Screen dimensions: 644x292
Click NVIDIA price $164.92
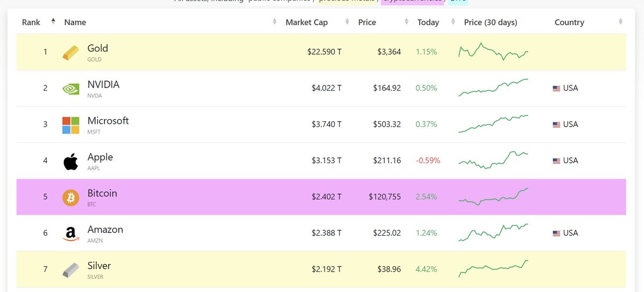[x=387, y=88]
